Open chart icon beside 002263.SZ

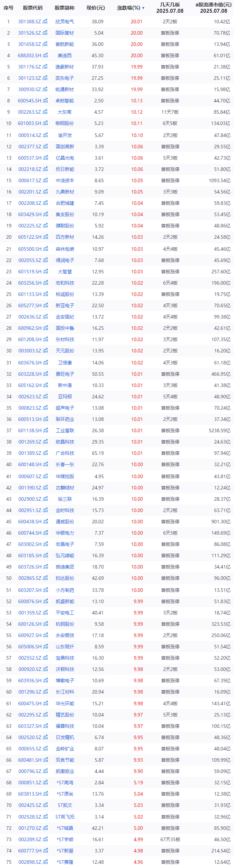click(45, 112)
